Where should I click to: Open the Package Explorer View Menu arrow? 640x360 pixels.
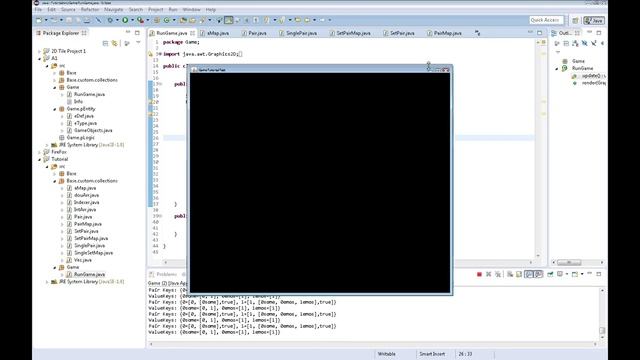pyautogui.click(x=138, y=43)
